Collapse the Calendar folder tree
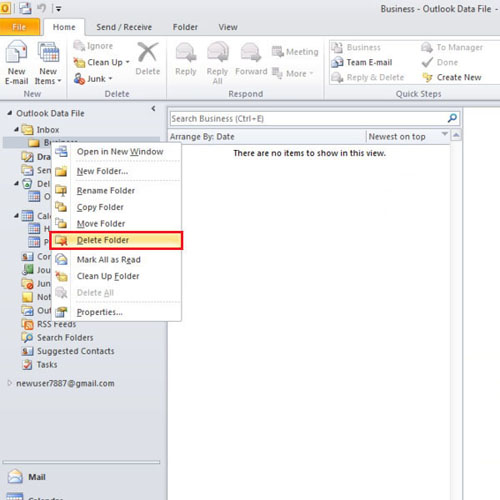Viewport: 500px width, 500px height. point(17,215)
